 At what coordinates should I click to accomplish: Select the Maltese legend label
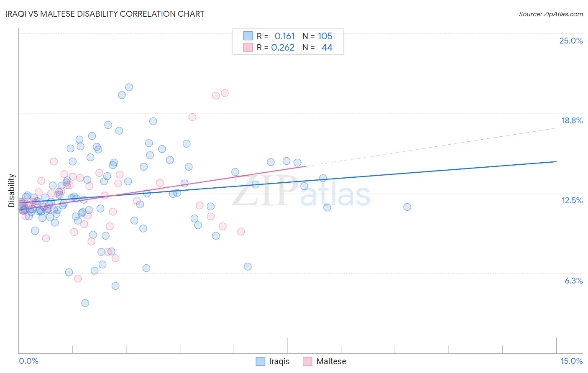[331, 361]
